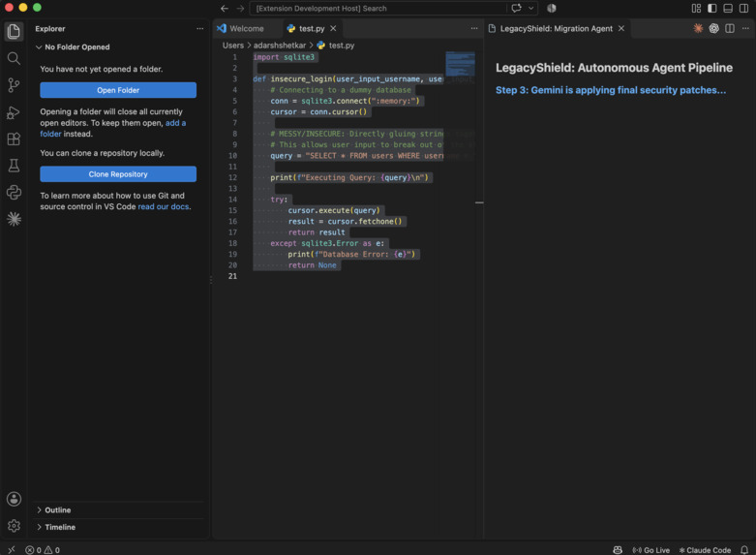Open the Customize Layout control

(696, 8)
